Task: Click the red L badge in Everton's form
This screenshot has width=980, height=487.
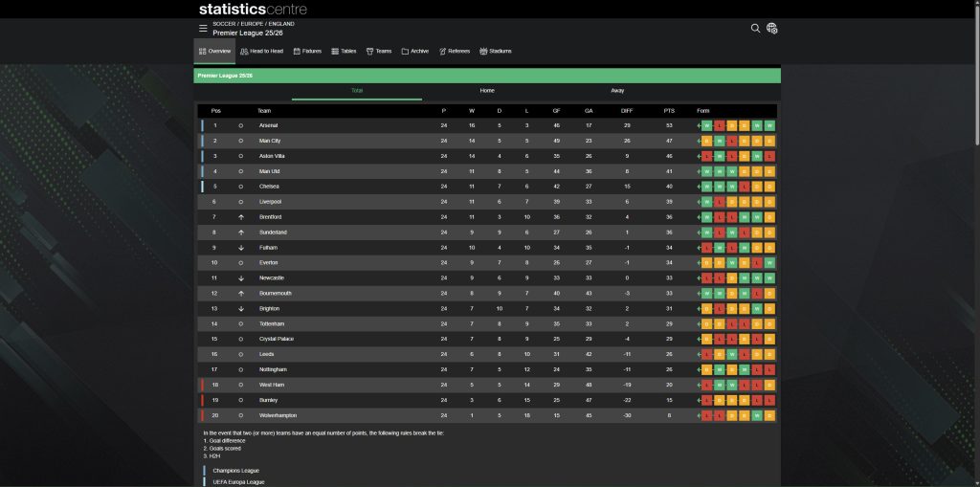Action: (757, 263)
